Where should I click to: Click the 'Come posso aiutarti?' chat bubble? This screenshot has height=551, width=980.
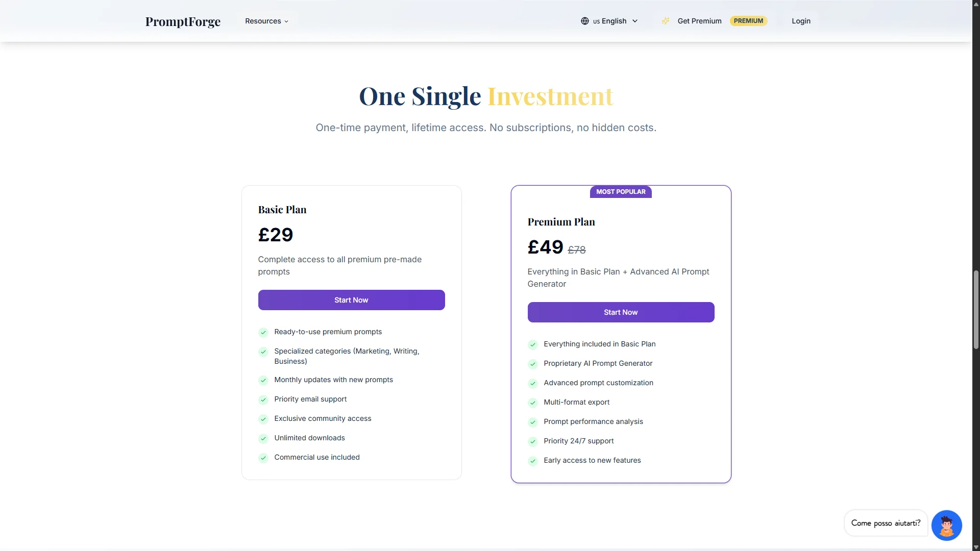click(x=886, y=523)
